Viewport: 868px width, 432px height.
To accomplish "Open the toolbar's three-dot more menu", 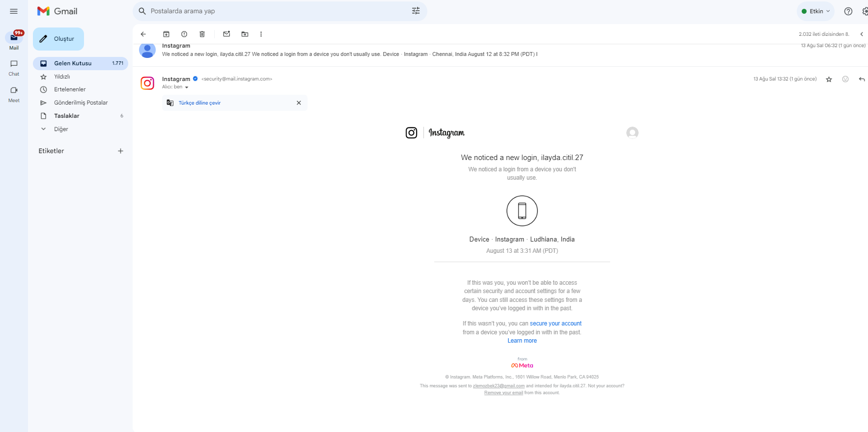I will pyautogui.click(x=261, y=34).
